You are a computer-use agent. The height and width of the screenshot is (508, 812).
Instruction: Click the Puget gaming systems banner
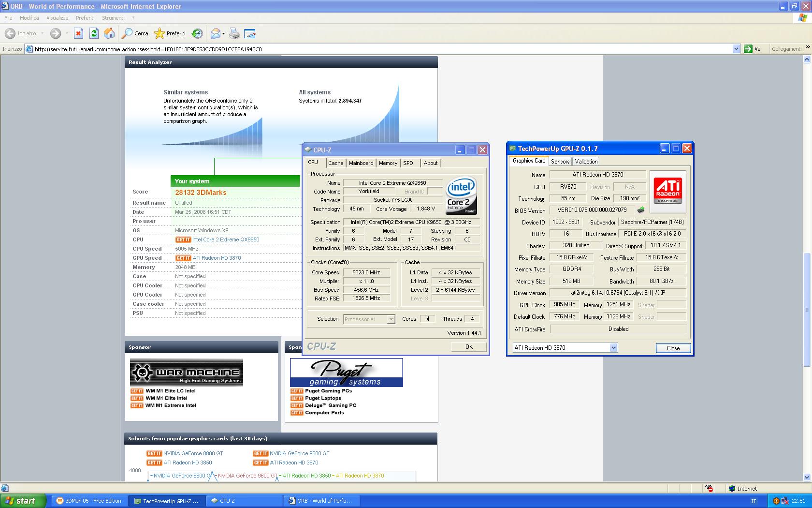347,373
